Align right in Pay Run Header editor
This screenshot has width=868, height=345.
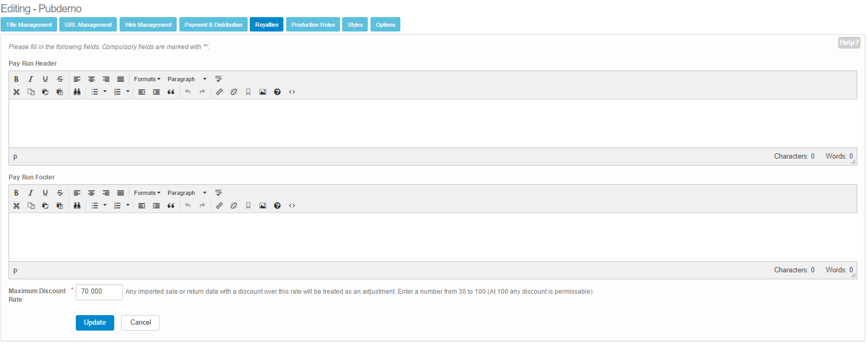click(x=106, y=79)
